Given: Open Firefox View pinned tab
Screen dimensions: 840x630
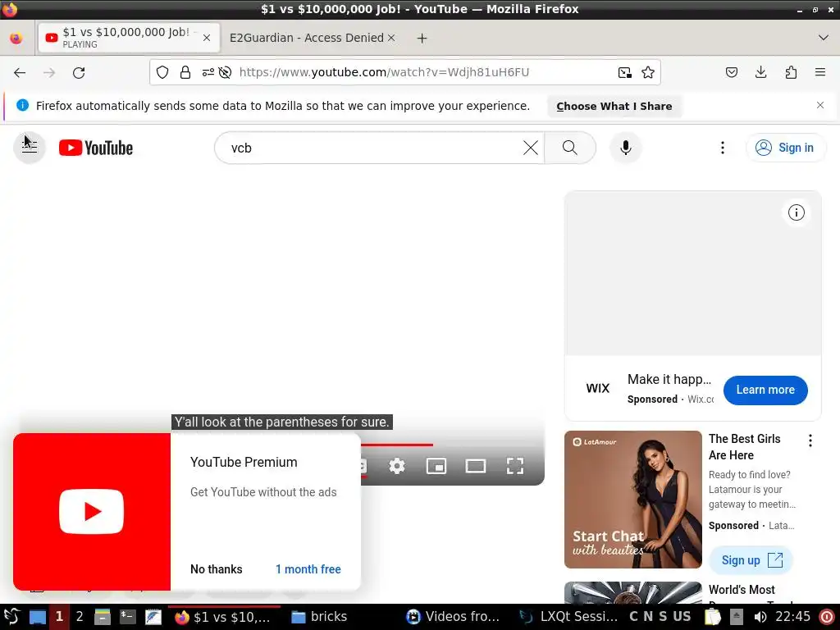Looking at the screenshot, I should pyautogui.click(x=16, y=38).
